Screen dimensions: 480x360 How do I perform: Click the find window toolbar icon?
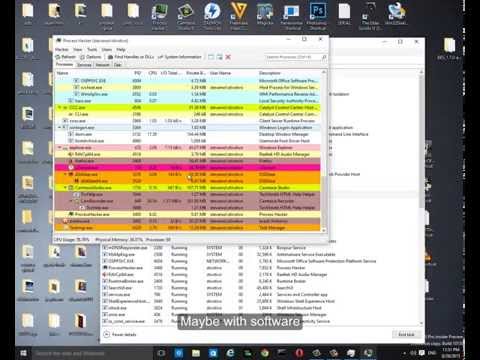211,57
